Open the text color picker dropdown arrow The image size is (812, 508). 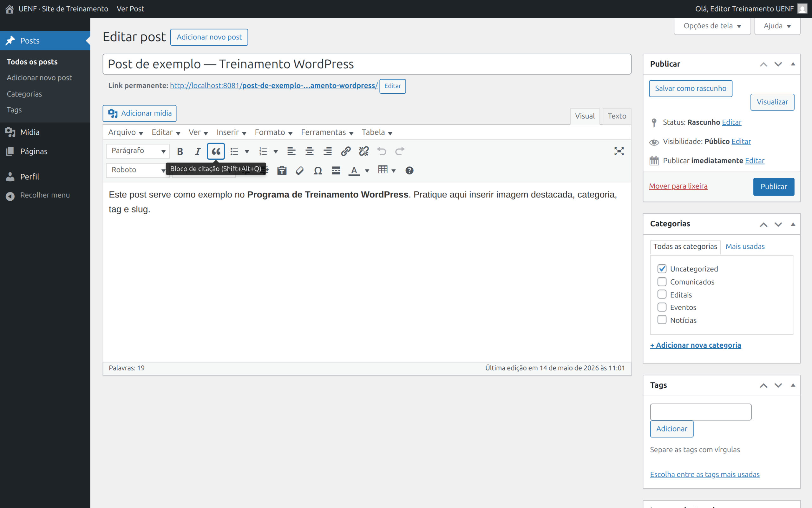pos(367,171)
